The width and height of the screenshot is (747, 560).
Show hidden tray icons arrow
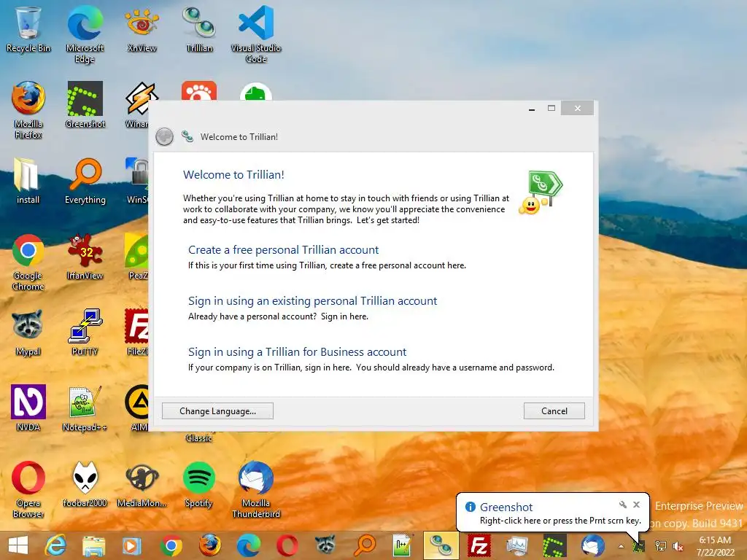point(621,546)
